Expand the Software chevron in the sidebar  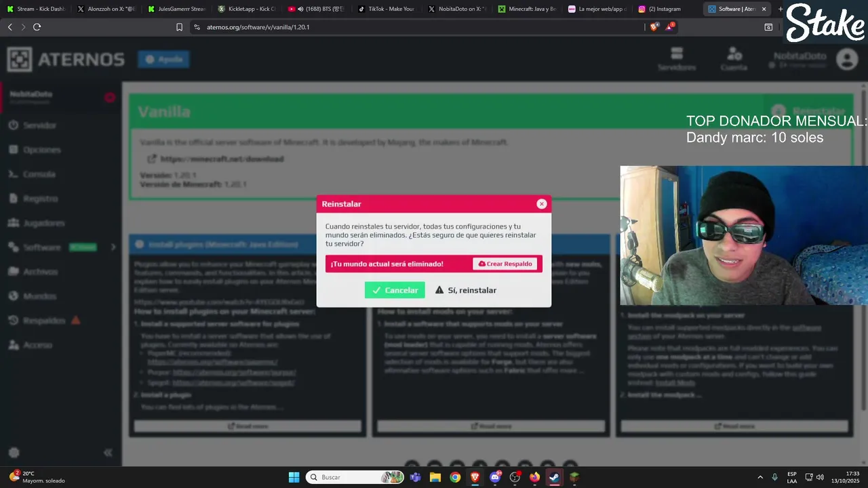coord(113,247)
